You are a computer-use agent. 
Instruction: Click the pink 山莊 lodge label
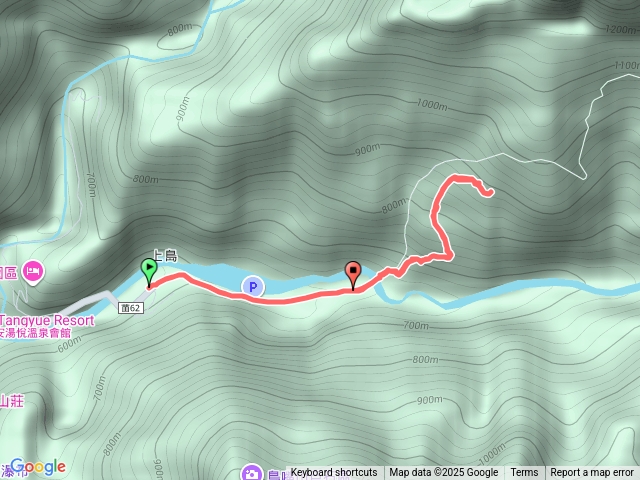tap(12, 401)
